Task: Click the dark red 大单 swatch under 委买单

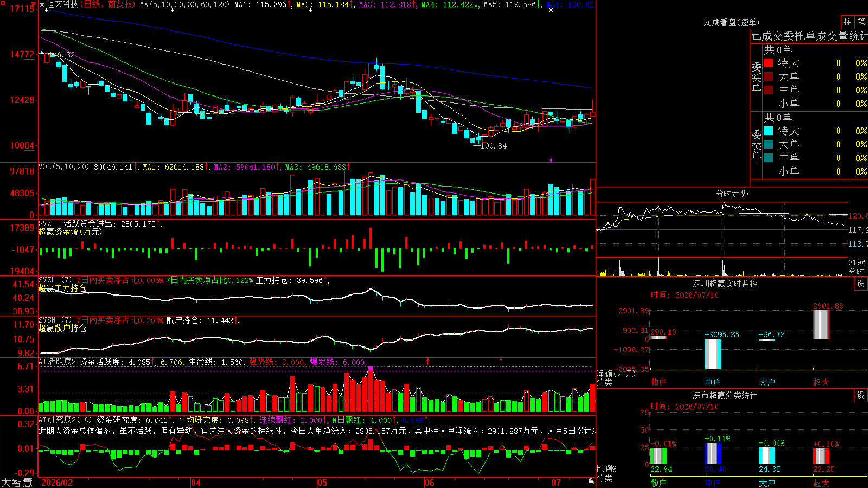Action: coord(768,76)
